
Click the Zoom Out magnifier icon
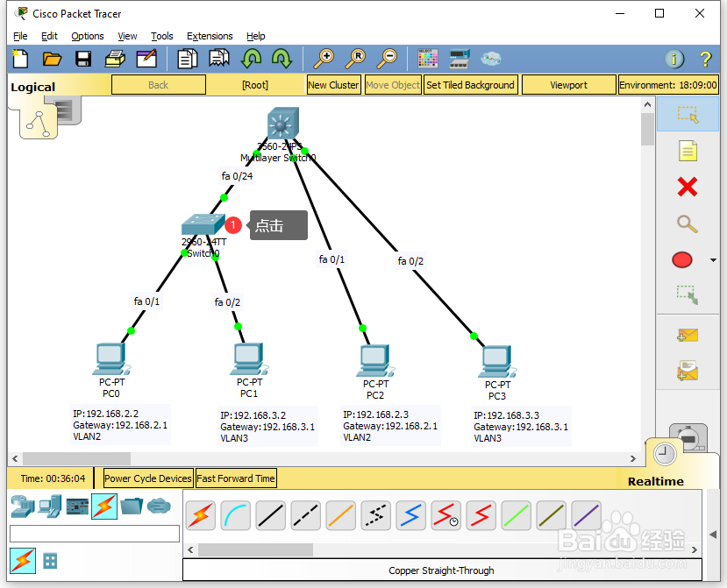coord(387,59)
